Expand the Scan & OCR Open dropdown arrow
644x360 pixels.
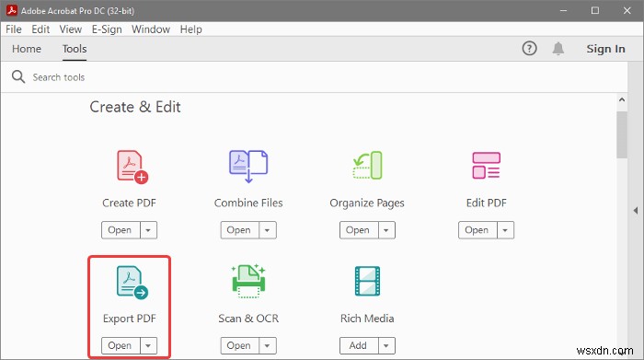click(x=268, y=345)
